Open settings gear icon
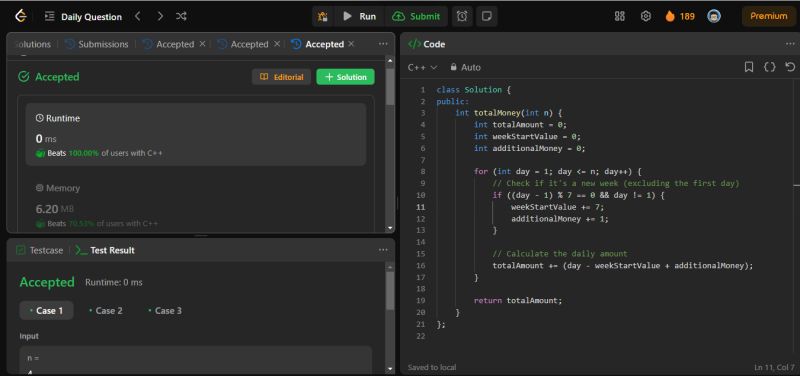Image resolution: width=800 pixels, height=376 pixels. (645, 16)
